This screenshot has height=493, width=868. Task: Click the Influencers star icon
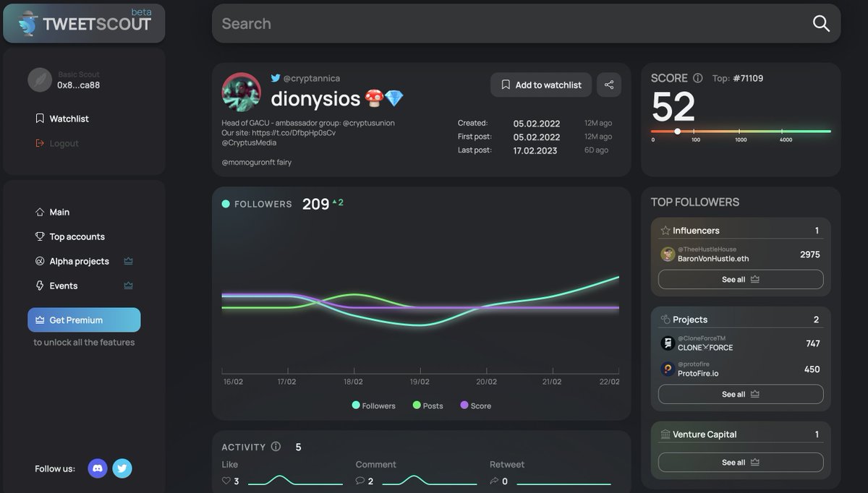(x=665, y=231)
